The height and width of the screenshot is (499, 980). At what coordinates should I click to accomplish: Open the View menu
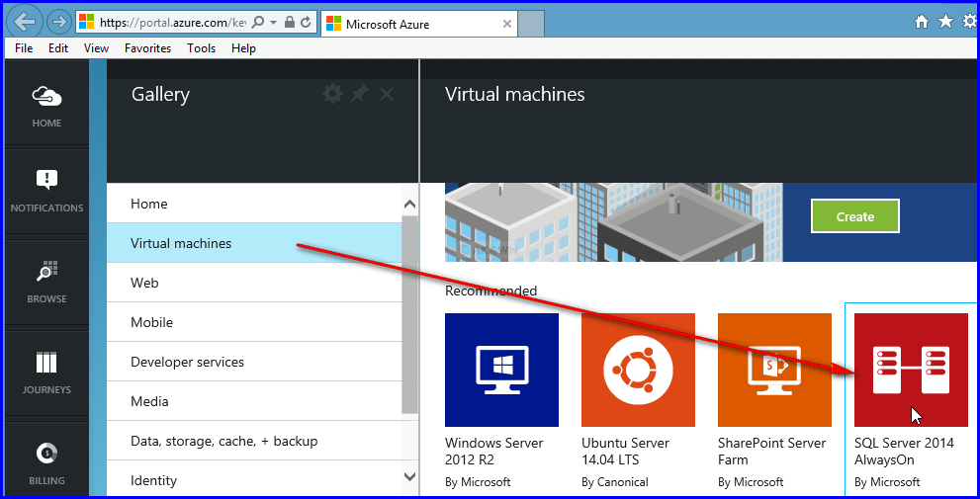[x=96, y=48]
